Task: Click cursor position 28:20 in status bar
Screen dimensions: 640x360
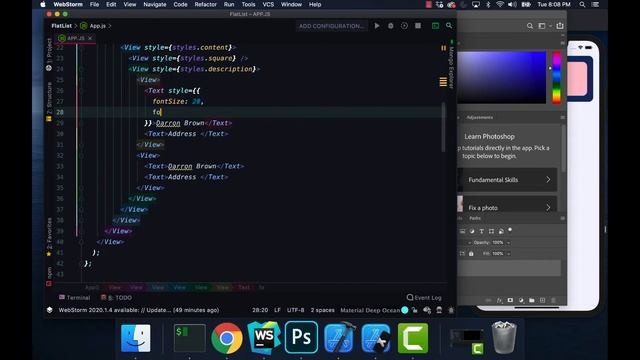Action: click(260, 310)
